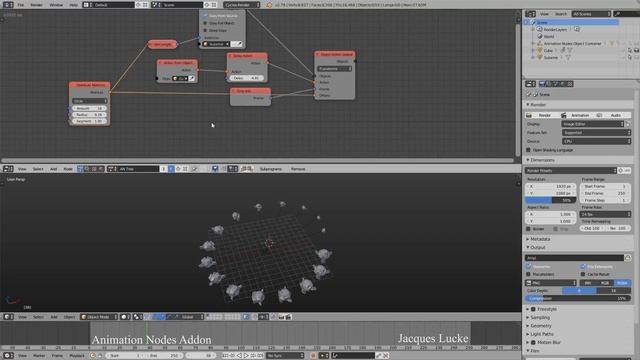The image size is (640, 360).
Task: Open the Device CPU dropdown
Action: click(x=596, y=141)
